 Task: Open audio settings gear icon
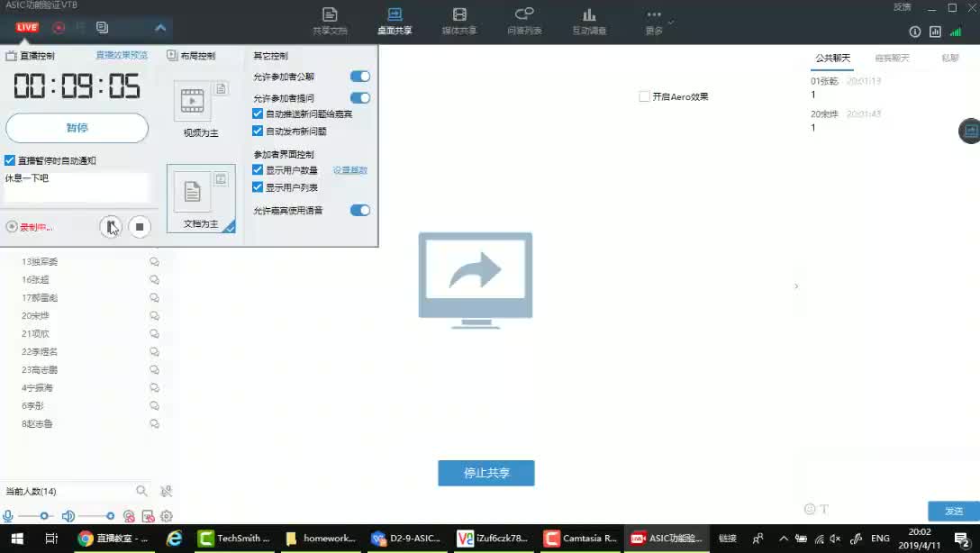[x=167, y=517]
